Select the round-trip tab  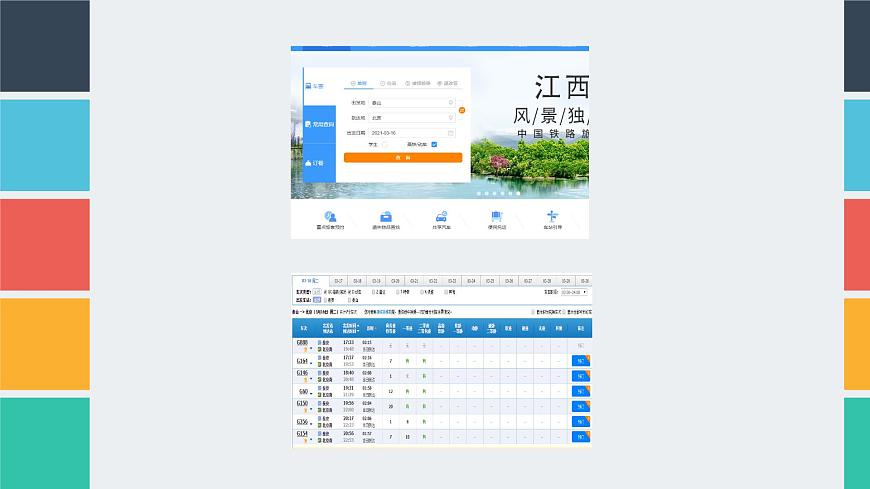(388, 83)
